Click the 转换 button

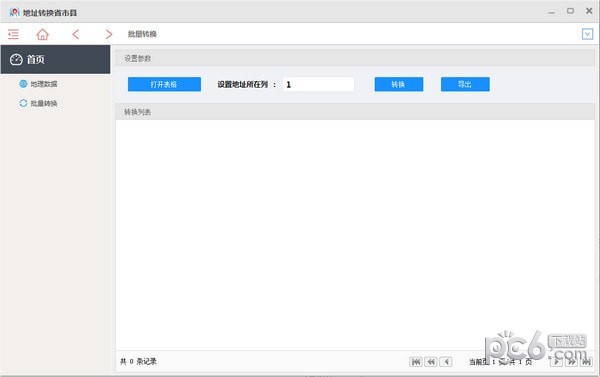tap(399, 84)
